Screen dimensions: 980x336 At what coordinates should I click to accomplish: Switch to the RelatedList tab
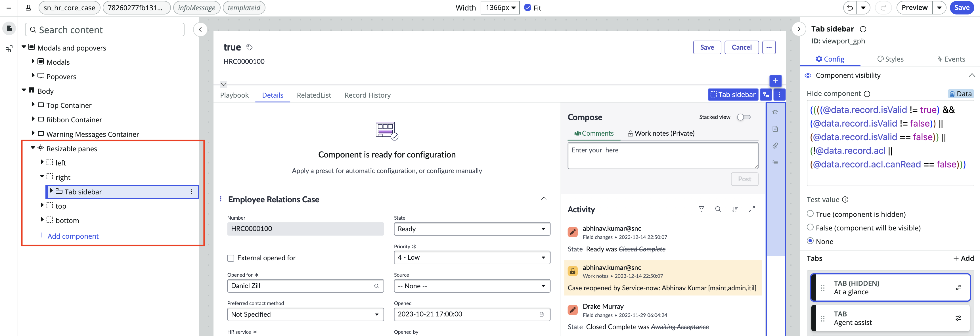tap(314, 95)
